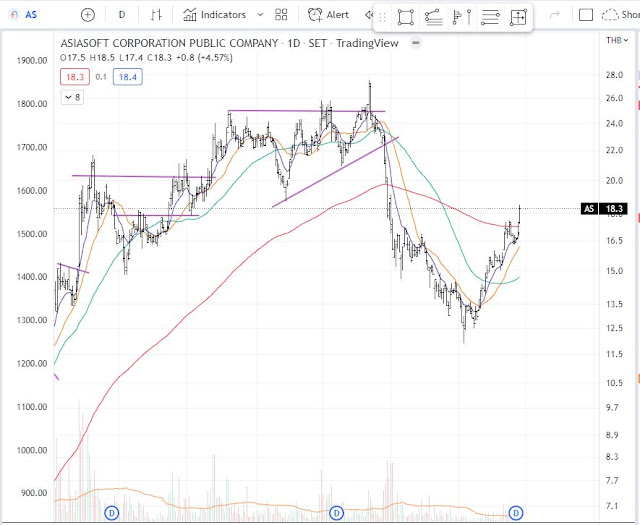640x525 pixels.
Task: Select the measure crosshair box tool
Action: (x=518, y=17)
